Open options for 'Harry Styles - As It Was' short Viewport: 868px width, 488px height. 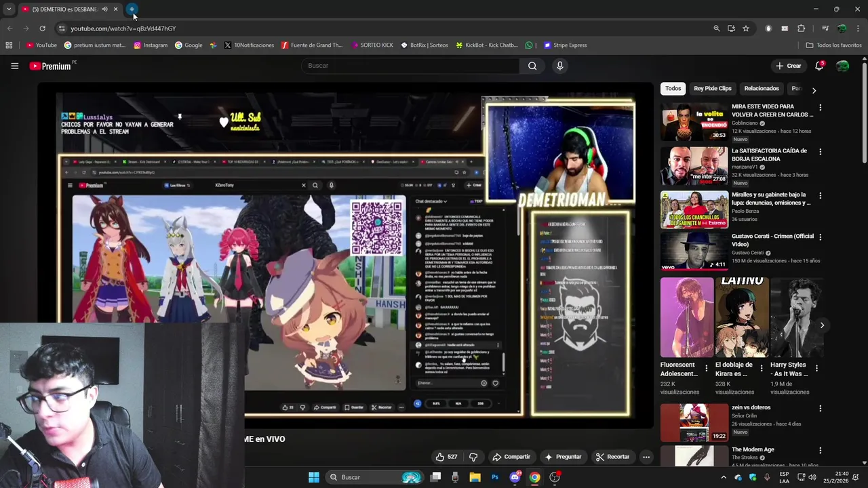pyautogui.click(x=816, y=368)
